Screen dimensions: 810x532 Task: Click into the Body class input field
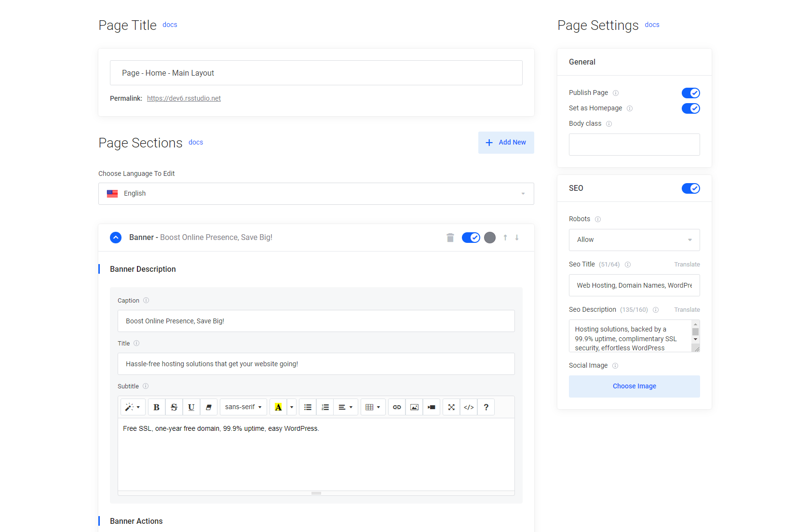634,145
